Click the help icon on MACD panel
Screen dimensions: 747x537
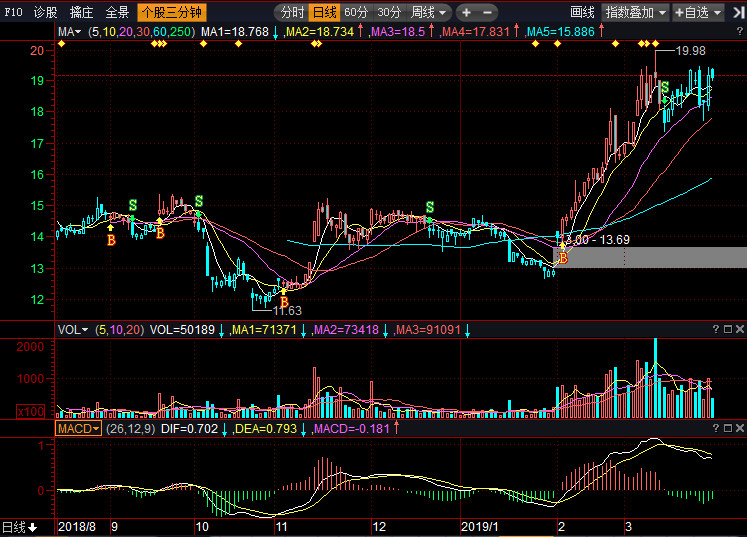[715, 428]
